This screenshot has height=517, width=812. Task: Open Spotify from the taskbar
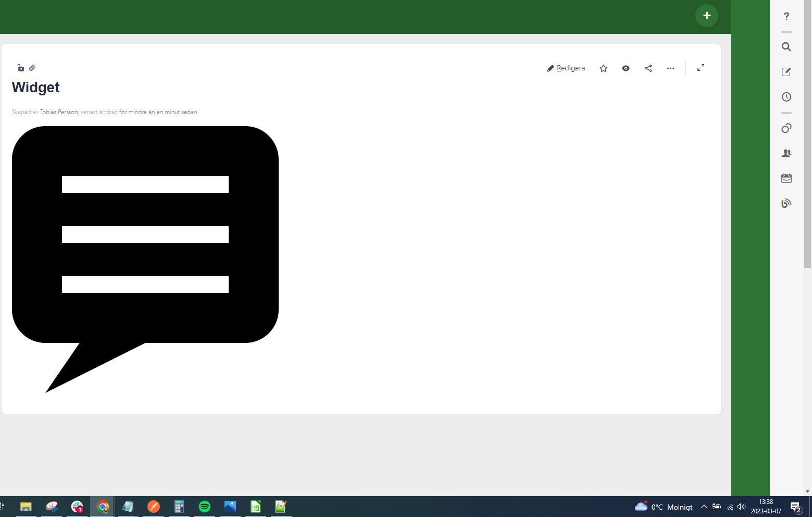point(205,507)
